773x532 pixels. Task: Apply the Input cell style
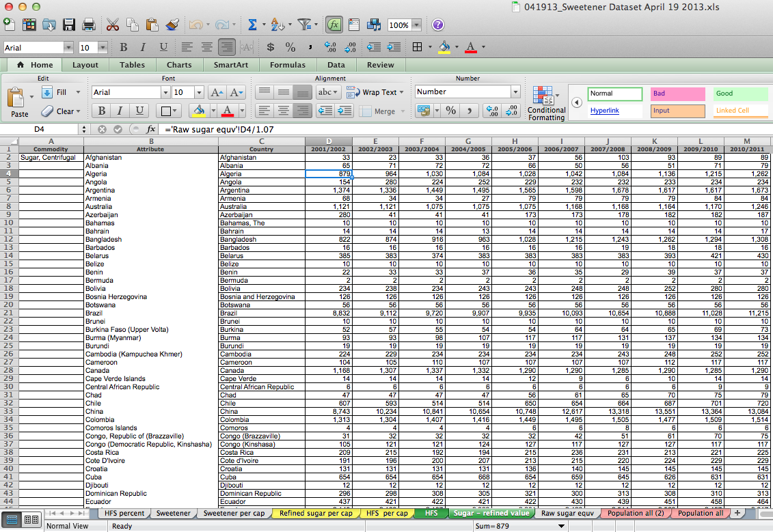tap(677, 111)
